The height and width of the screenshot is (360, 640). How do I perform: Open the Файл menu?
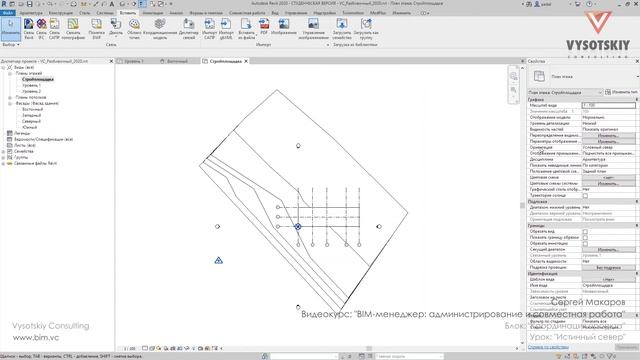point(8,13)
